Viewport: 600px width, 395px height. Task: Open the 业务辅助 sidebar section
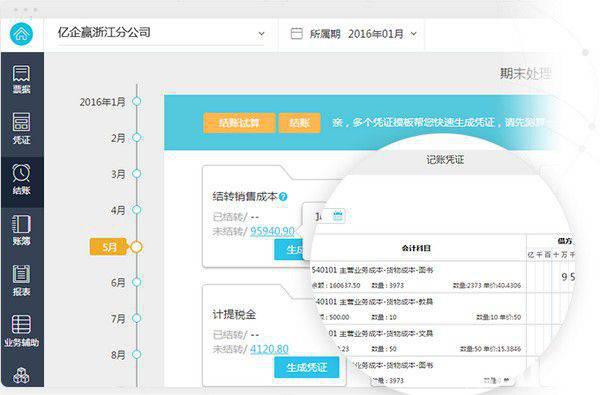click(21, 331)
